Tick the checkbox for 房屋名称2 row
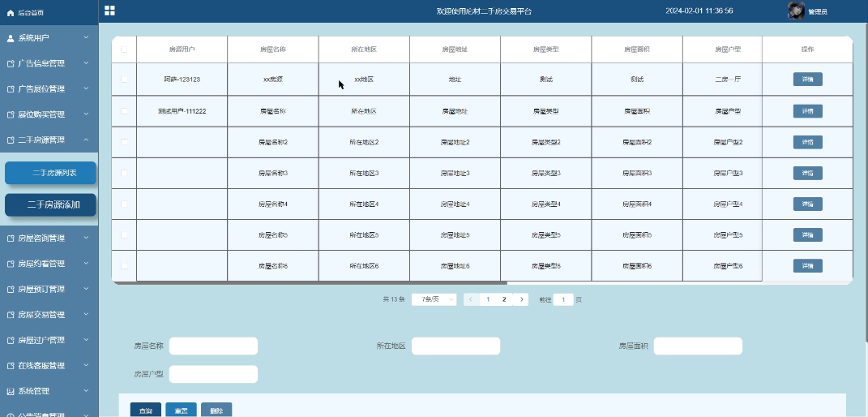Viewport: 868px width, 417px height. point(124,142)
